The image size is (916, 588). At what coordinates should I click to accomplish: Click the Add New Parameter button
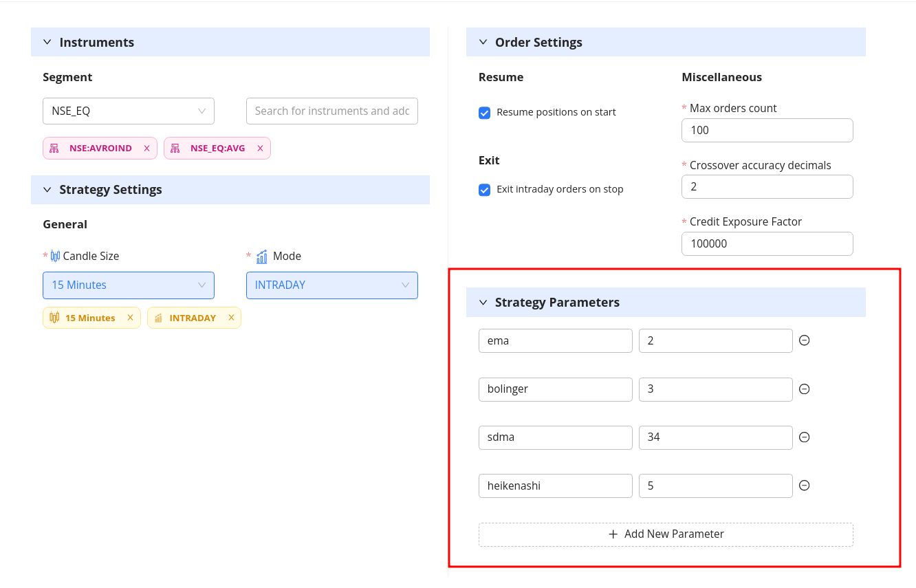pos(666,534)
